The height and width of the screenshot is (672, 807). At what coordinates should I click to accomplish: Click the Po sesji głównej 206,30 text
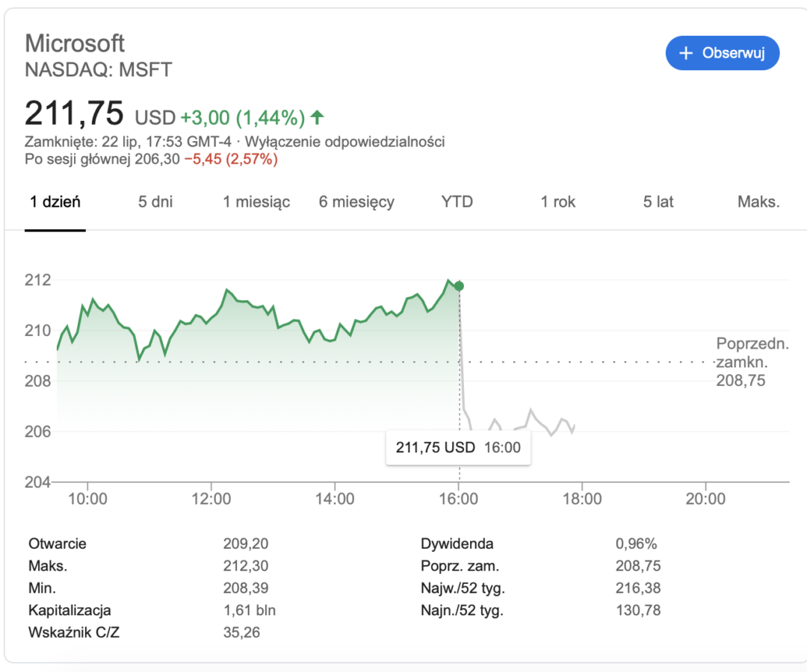102,159
